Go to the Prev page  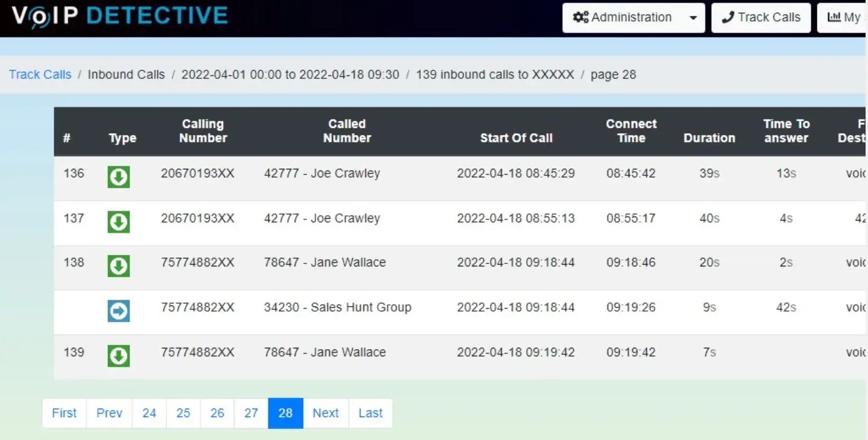click(109, 413)
